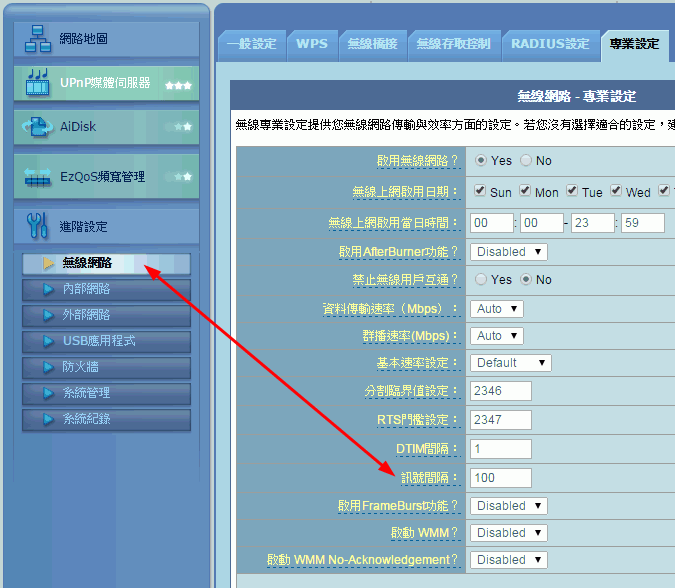The image size is (675, 588).
Task: Click the arrow icon beside 系統紀錄
Action: (49, 419)
